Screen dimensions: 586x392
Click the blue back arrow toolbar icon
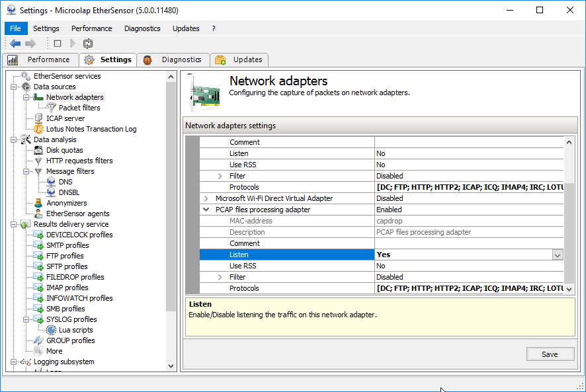15,44
